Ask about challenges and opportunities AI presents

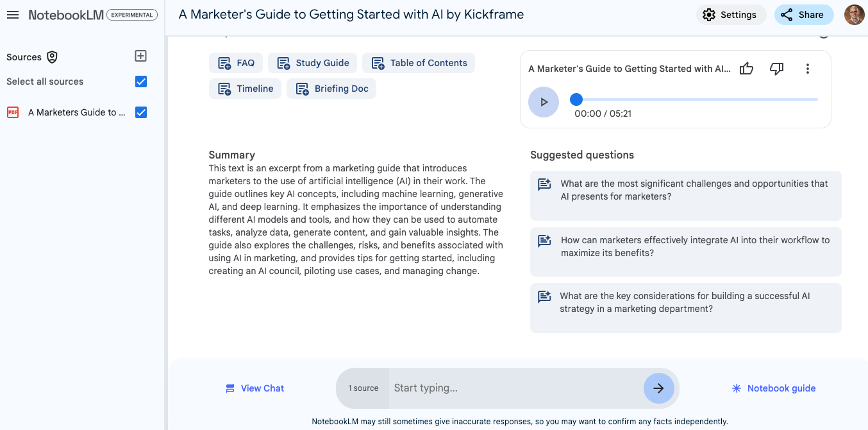(x=686, y=196)
